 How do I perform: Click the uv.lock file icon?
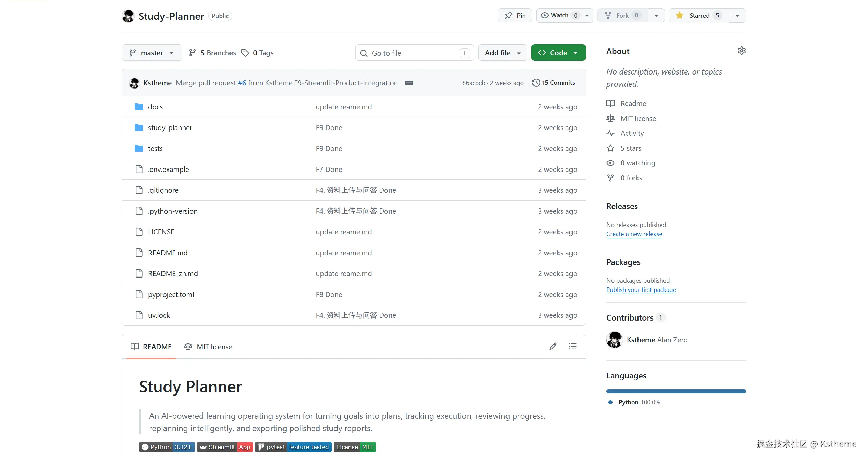139,315
